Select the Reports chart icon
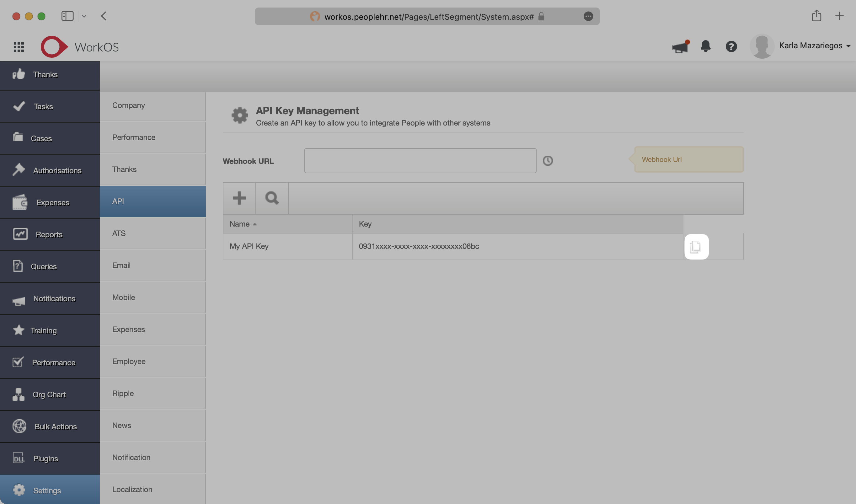Viewport: 856px width, 504px height. coord(19,234)
